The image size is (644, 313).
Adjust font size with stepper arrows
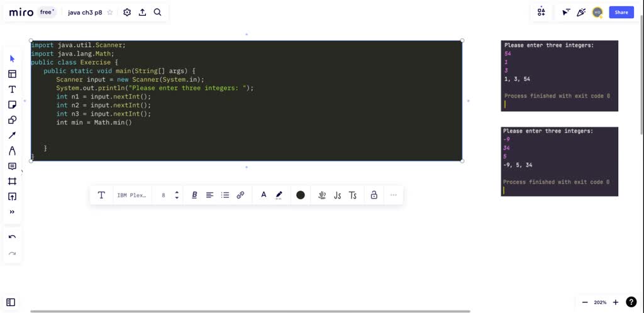click(x=177, y=195)
